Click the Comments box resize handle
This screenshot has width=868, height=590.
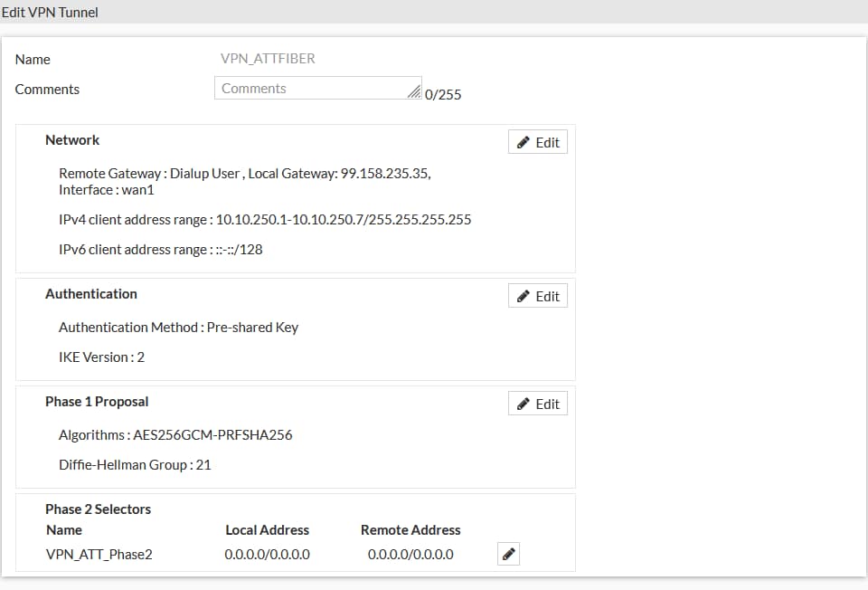click(x=414, y=92)
